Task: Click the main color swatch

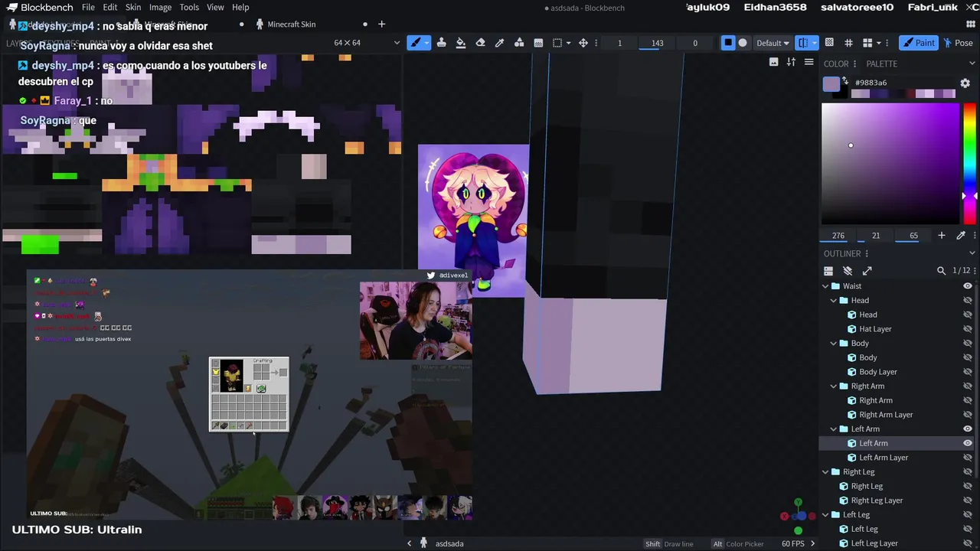Action: tap(831, 84)
